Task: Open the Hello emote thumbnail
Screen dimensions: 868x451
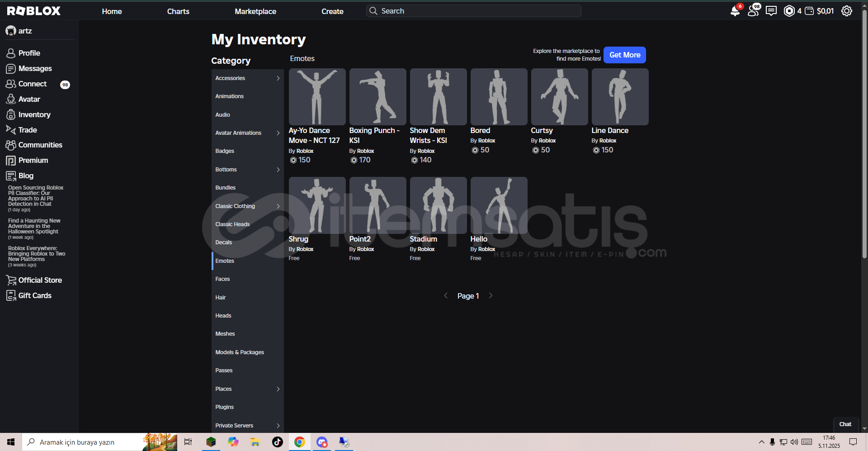Action: [499, 205]
